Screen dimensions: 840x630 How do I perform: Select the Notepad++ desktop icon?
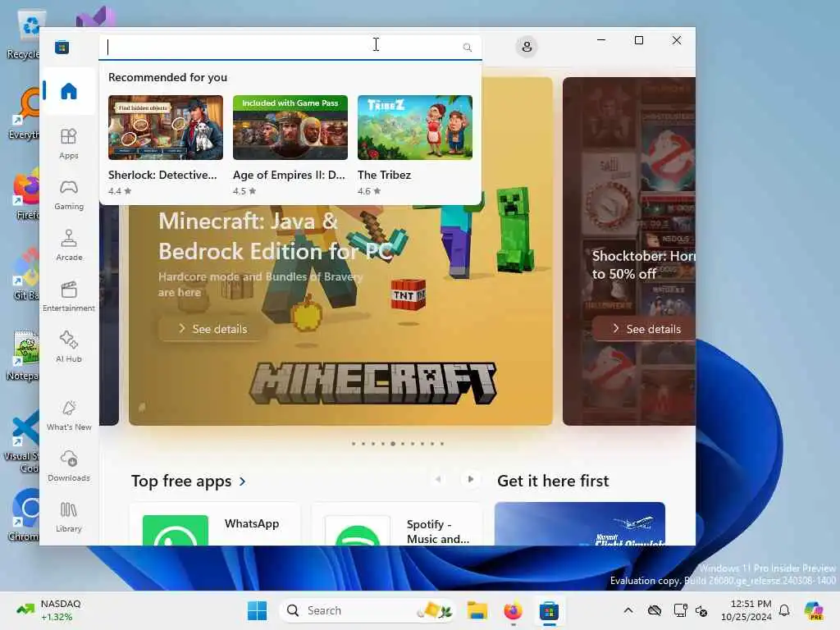point(24,354)
